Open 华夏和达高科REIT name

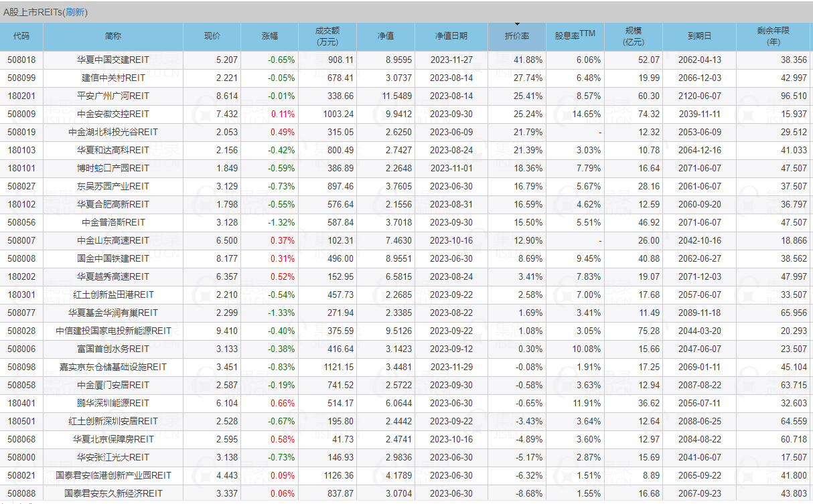click(x=113, y=150)
